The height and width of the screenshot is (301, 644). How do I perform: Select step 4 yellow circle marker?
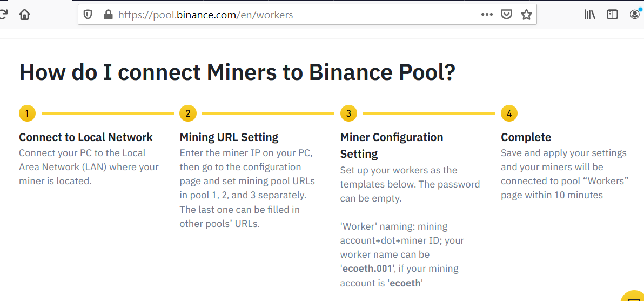coord(509,113)
